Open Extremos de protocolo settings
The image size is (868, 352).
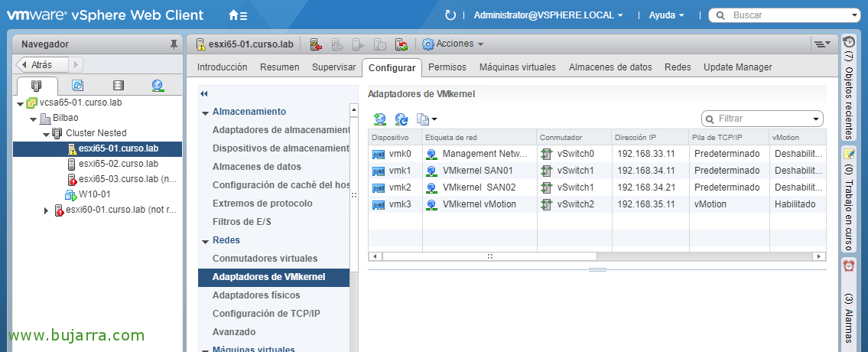[x=262, y=204]
